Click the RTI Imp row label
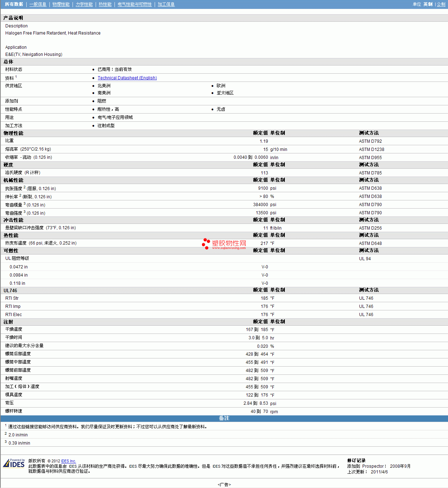Screen dimensions: 448x488 13,306
